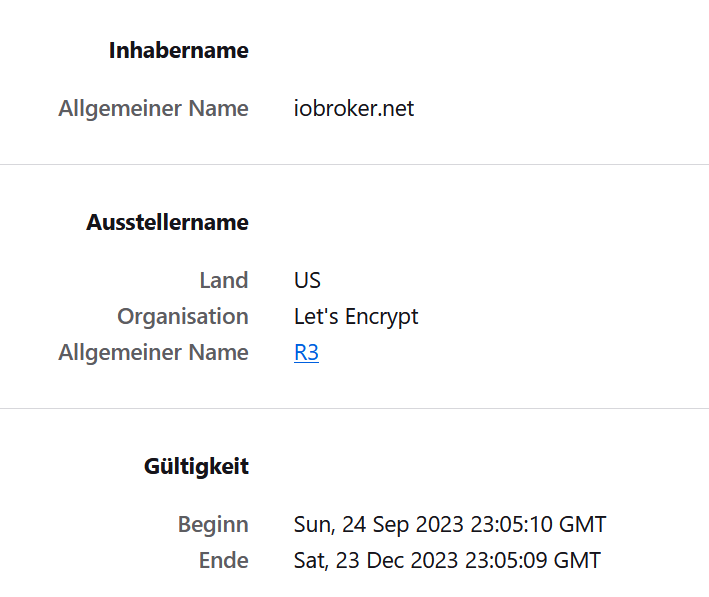Viewport: 709px width, 597px height.
Task: Click the Gültigkeit section heading
Action: pos(196,466)
